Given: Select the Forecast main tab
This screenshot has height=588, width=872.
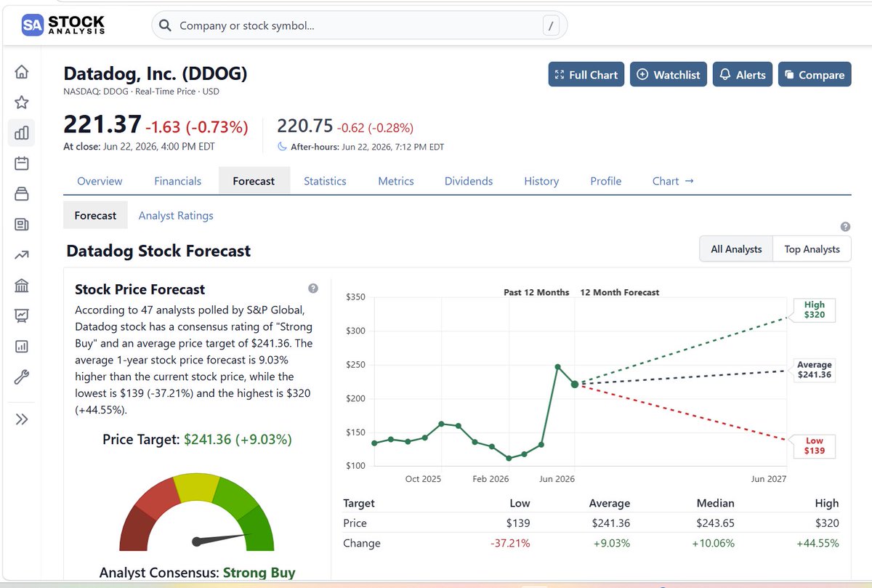Looking at the screenshot, I should coord(254,181).
